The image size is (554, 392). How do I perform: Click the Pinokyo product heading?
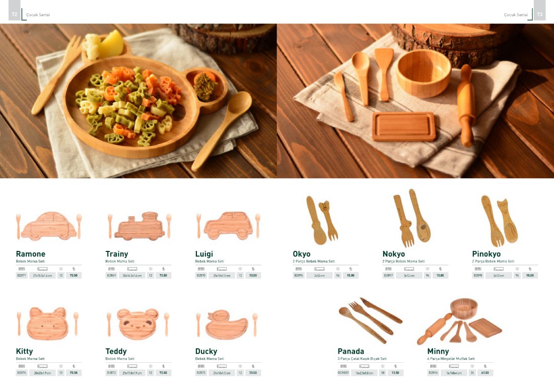pyautogui.click(x=486, y=254)
